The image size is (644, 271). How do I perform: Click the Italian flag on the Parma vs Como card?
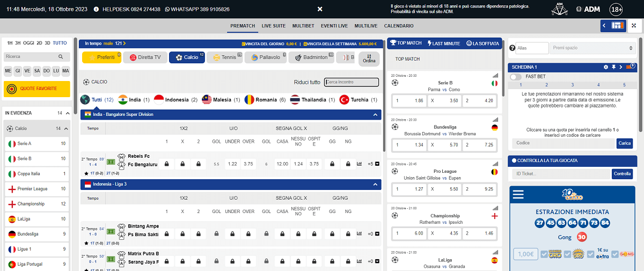[x=494, y=83]
